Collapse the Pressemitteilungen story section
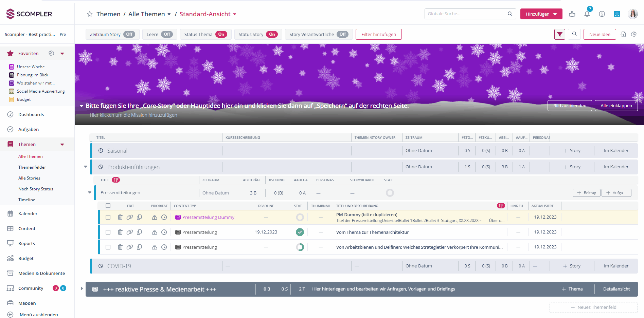The height and width of the screenshot is (318, 644). [x=89, y=192]
